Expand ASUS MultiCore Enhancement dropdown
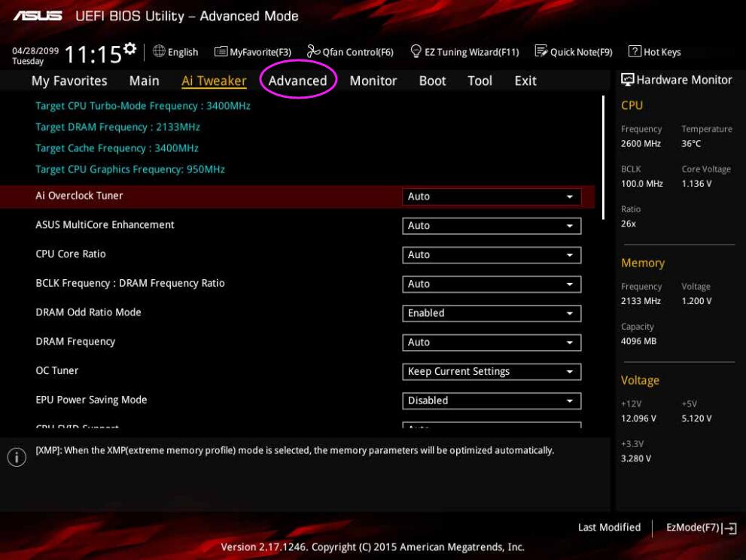 pyautogui.click(x=492, y=226)
